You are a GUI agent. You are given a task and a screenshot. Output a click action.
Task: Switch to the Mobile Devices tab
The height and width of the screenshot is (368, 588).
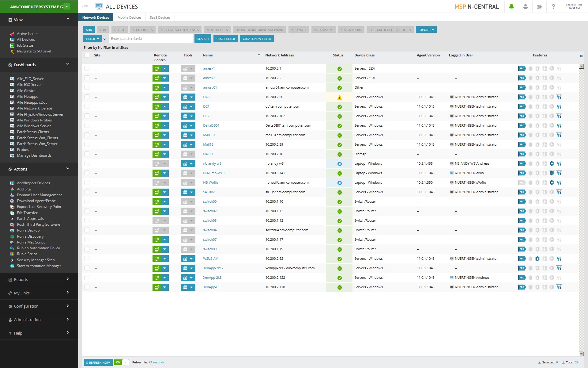click(x=129, y=17)
